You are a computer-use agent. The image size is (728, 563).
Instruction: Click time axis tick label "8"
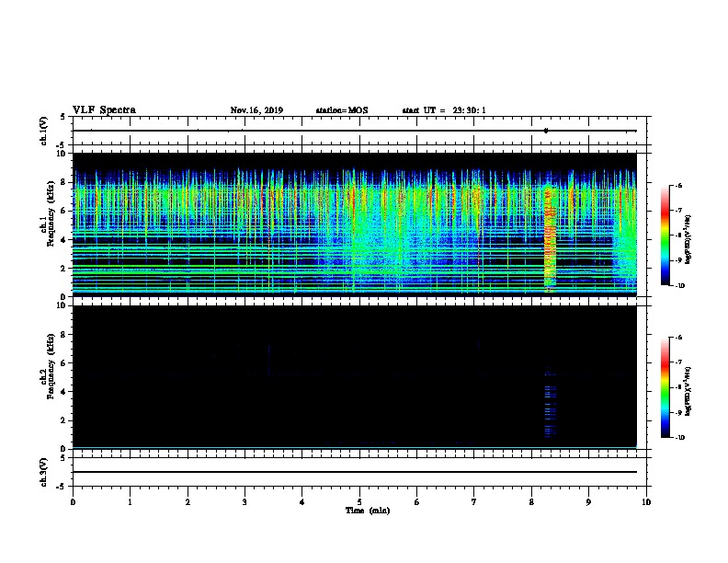531,501
